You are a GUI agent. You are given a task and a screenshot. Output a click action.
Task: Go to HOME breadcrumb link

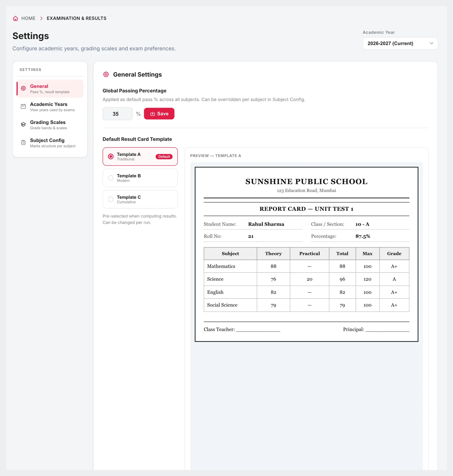click(x=28, y=18)
